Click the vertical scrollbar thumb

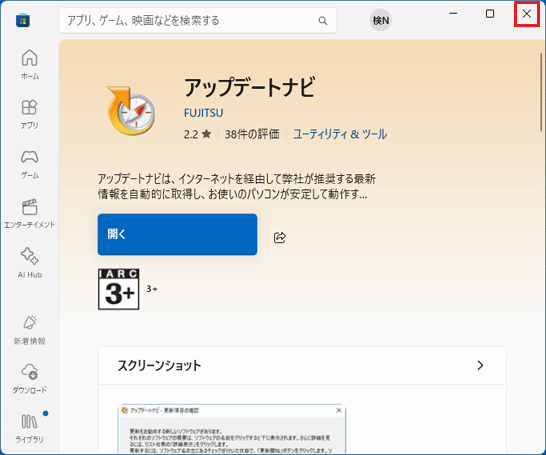pyautogui.click(x=541, y=92)
